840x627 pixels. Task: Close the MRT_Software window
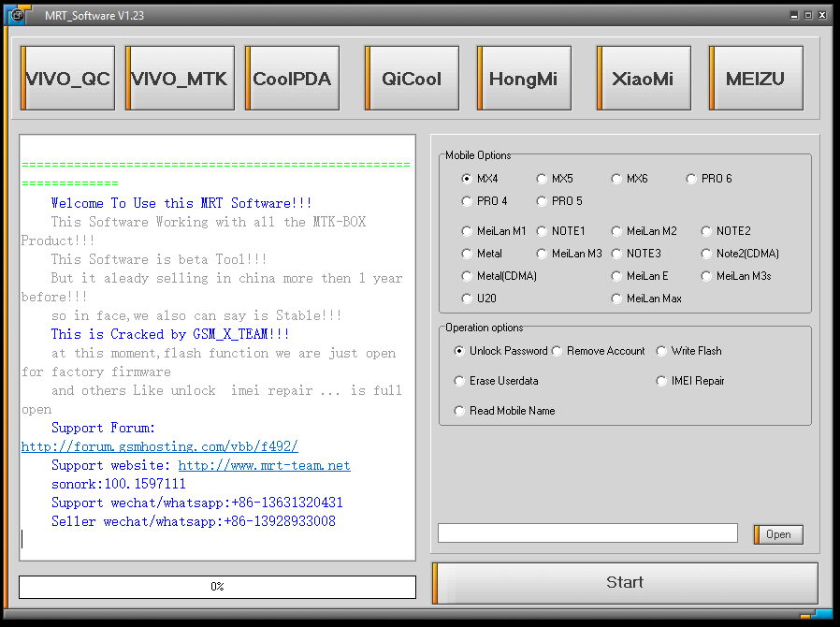pos(822,15)
